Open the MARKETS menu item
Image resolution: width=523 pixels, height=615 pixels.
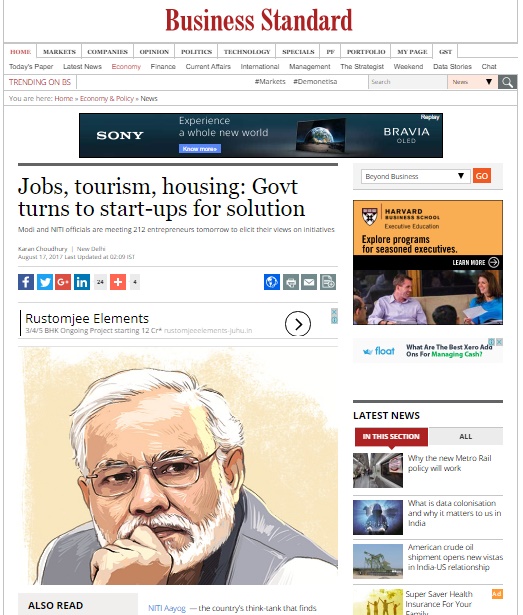tap(59, 51)
